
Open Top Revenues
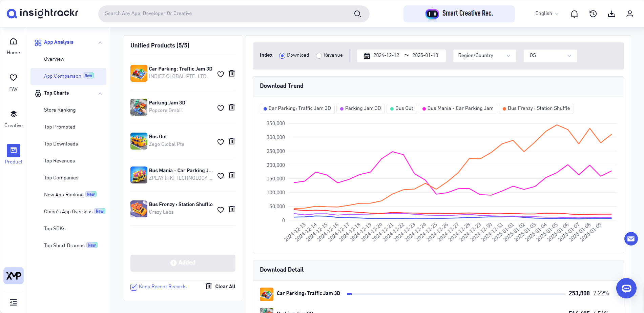[59, 161]
